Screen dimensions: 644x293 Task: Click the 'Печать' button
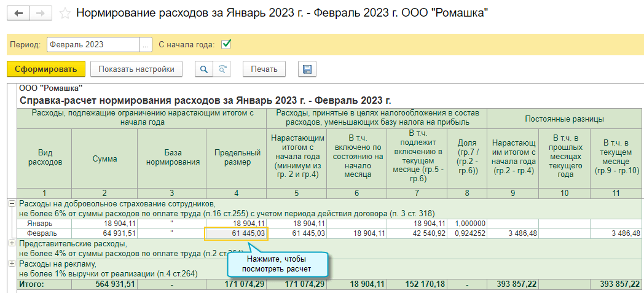pyautogui.click(x=264, y=69)
